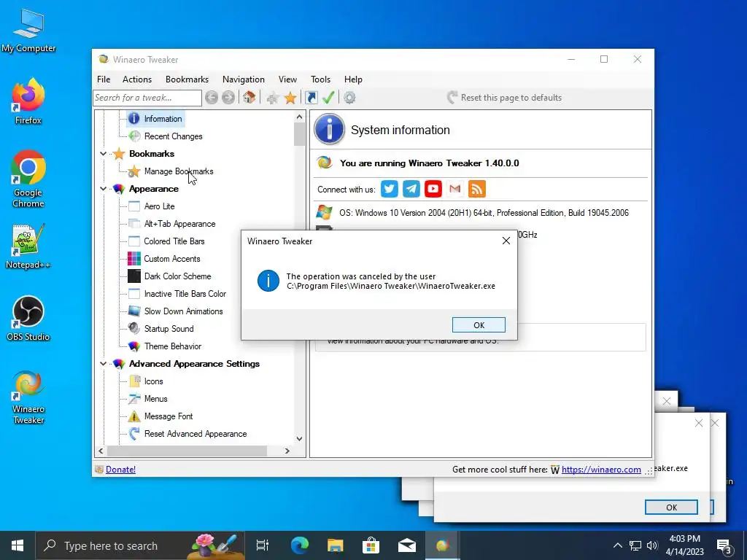The height and width of the screenshot is (560, 747).
Task: Click the back navigation arrow in toolbar
Action: [x=212, y=98]
